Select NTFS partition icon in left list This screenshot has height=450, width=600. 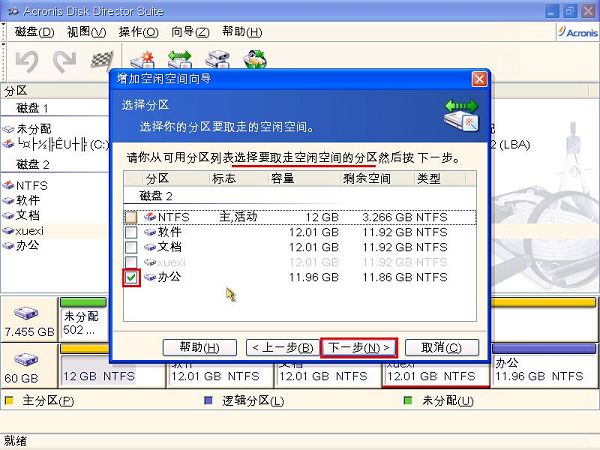pos(8,186)
